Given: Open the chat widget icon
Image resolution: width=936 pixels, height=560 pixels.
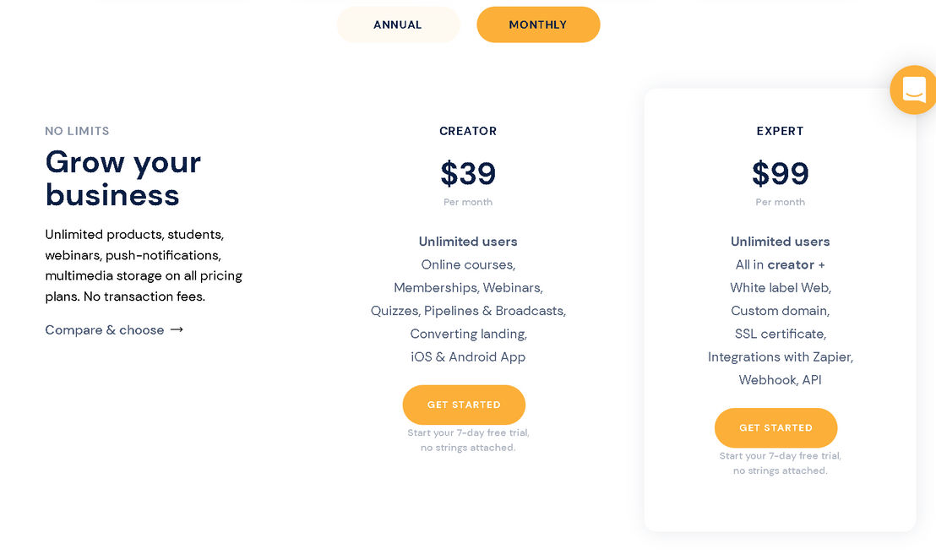Looking at the screenshot, I should click(x=913, y=90).
